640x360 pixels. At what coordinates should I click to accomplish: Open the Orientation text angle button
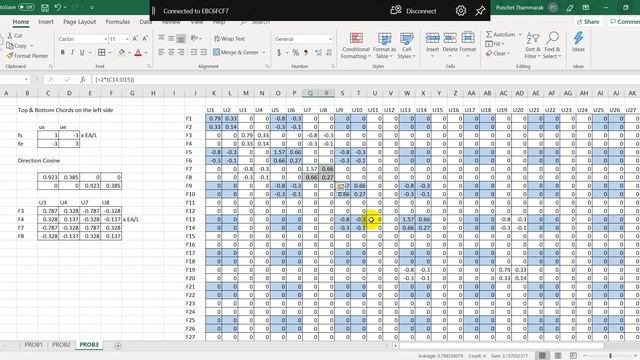195,38
